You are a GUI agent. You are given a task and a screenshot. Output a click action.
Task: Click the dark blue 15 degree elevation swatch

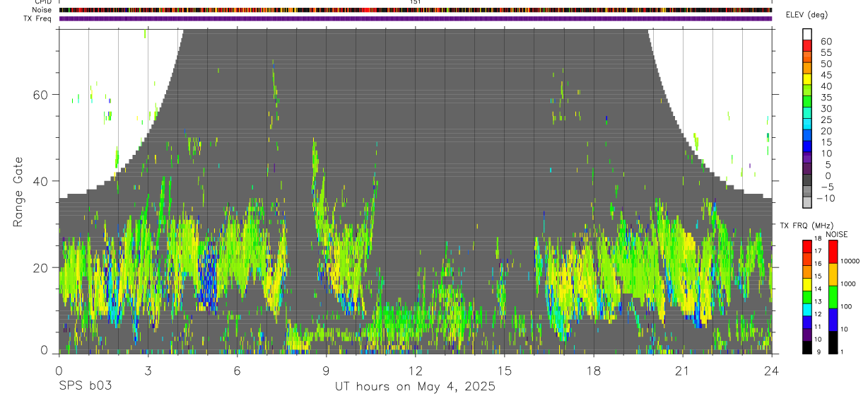(807, 147)
